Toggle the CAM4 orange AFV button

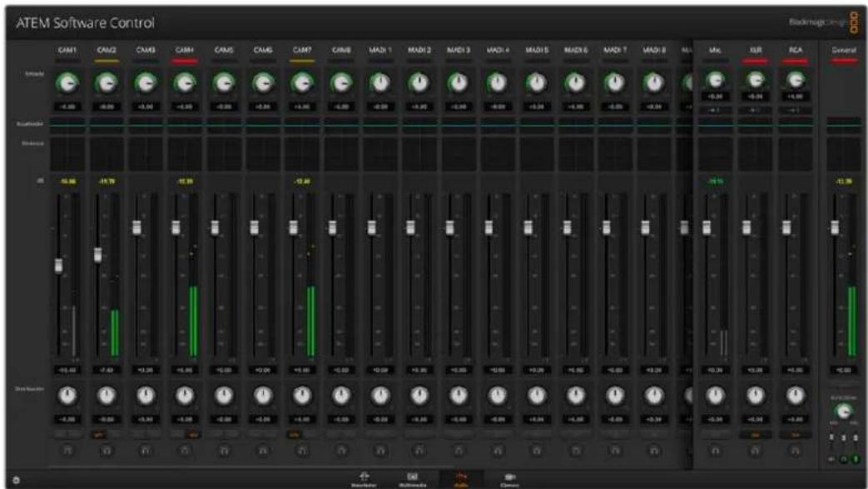[193, 435]
